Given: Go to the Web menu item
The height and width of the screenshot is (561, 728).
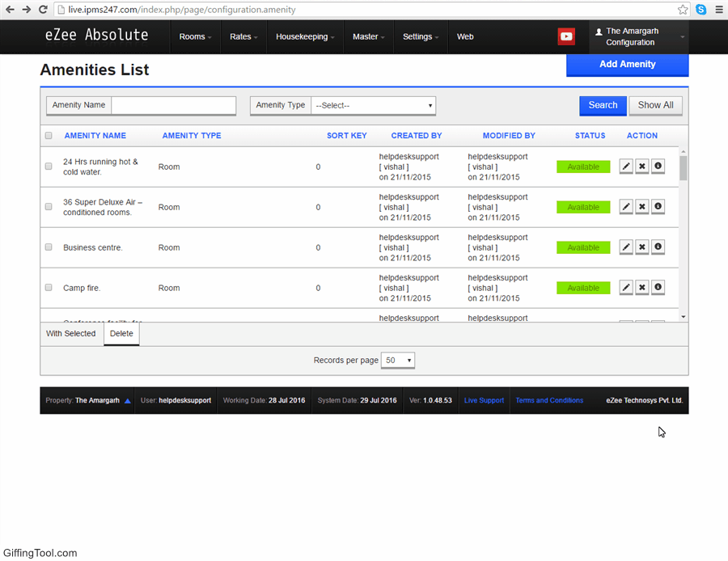Looking at the screenshot, I should (465, 36).
